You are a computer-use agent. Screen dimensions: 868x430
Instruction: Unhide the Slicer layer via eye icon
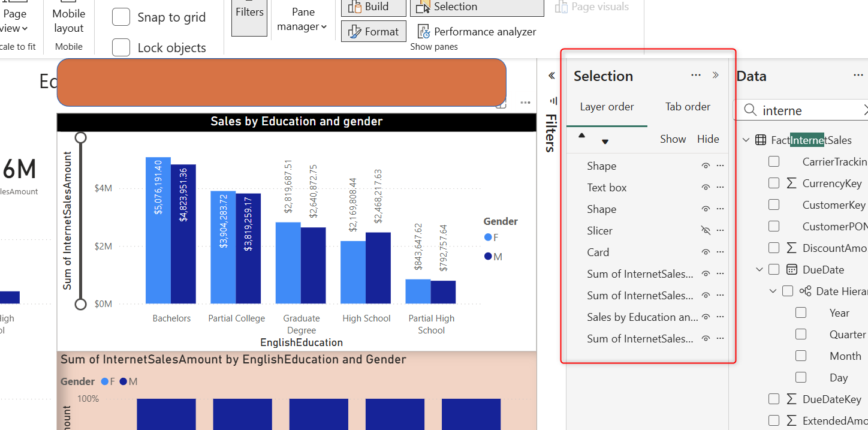coord(706,231)
